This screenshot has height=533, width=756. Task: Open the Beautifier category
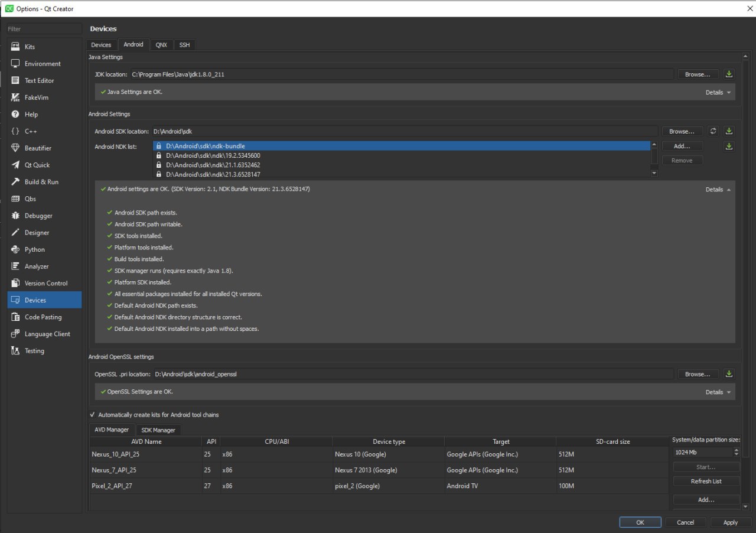coord(44,148)
